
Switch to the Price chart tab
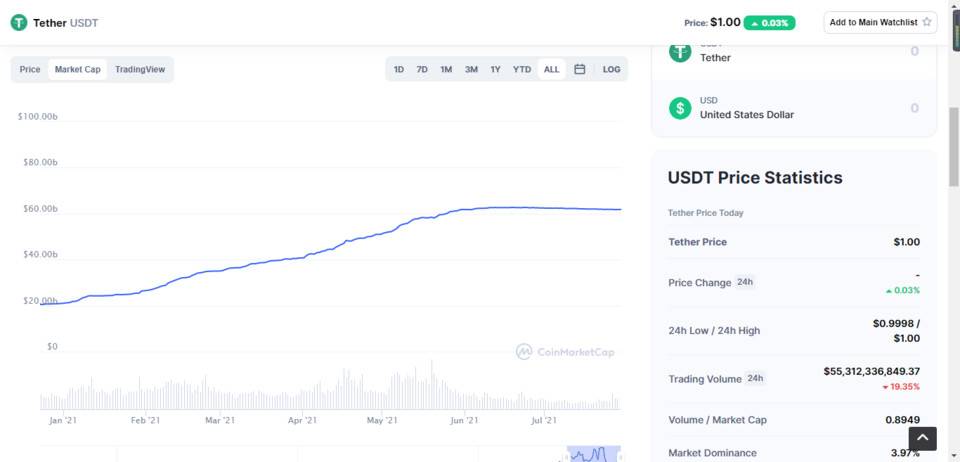point(30,69)
